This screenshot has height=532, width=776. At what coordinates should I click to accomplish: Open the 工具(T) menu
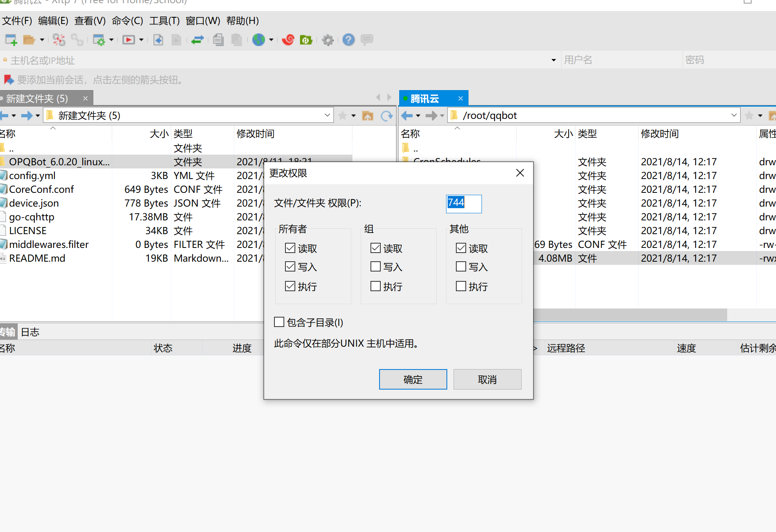pos(164,21)
